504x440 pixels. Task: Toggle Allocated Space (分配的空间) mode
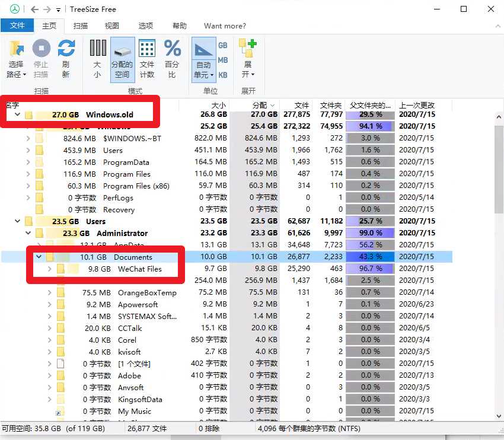[123, 60]
